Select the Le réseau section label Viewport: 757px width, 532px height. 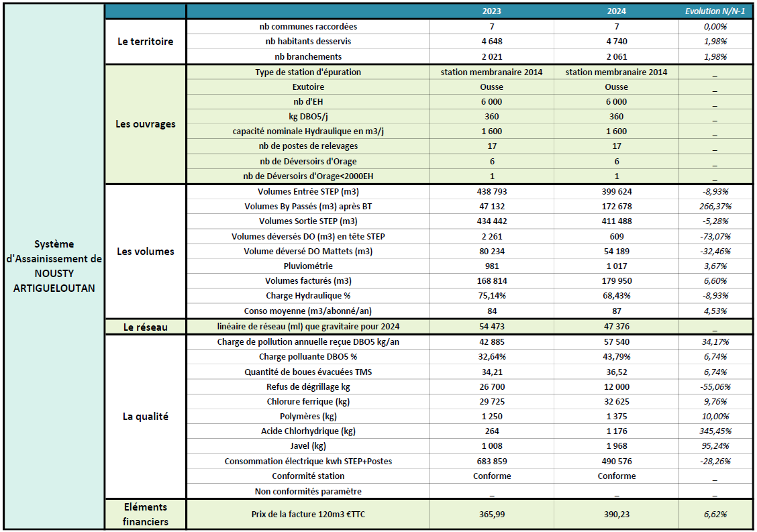coord(145,327)
